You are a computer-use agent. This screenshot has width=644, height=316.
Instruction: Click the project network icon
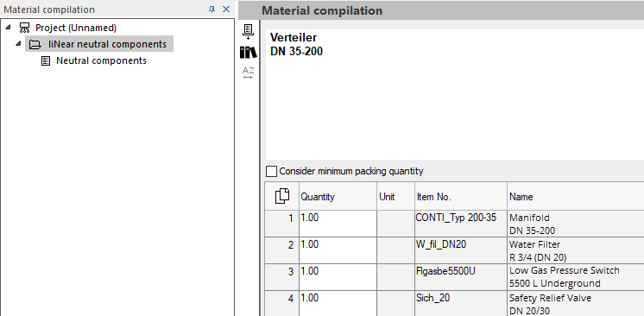(25, 28)
